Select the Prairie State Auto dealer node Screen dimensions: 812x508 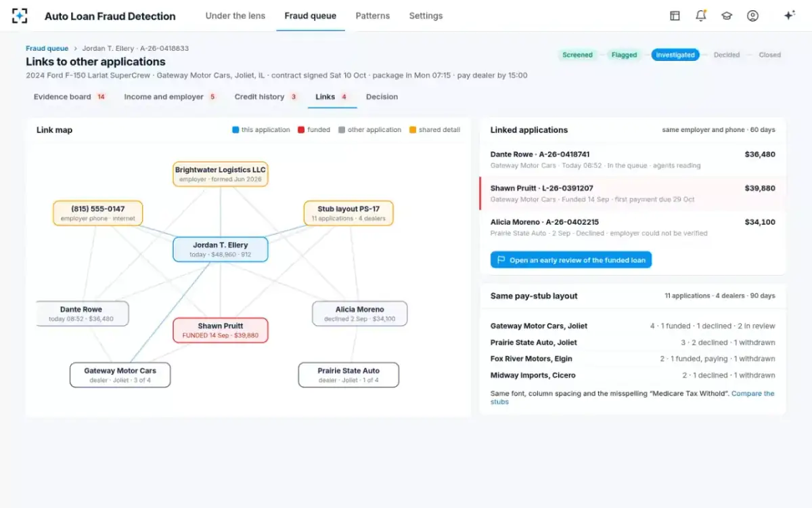click(348, 375)
